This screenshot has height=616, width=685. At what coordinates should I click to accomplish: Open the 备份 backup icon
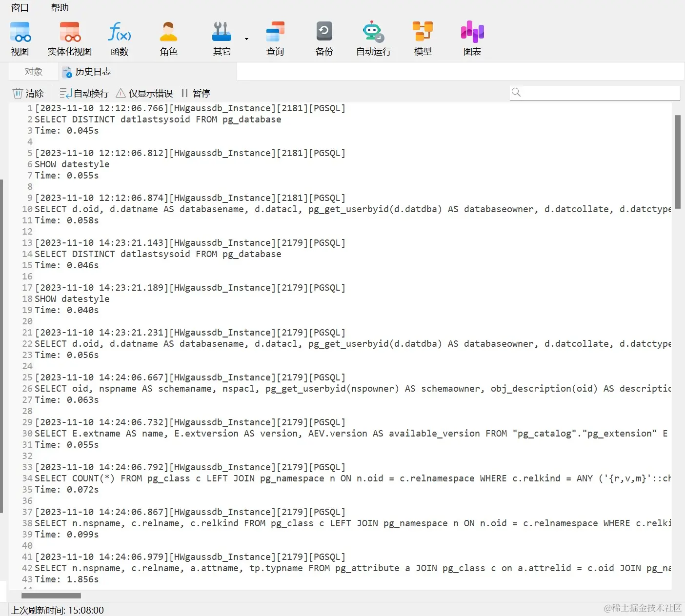(324, 39)
